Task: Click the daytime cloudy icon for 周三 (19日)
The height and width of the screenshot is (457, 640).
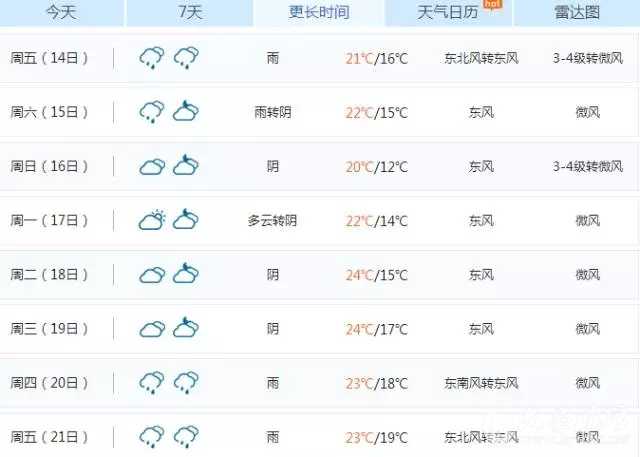Action: point(152,328)
